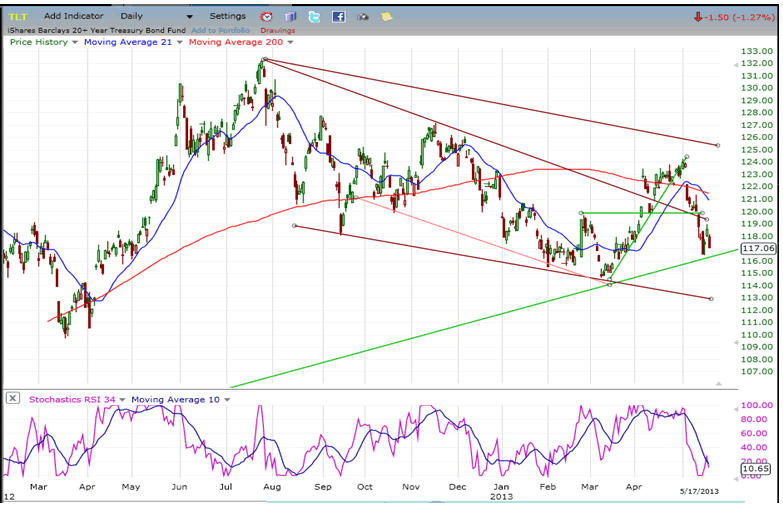This screenshot has width=783, height=513.
Task: Click the copy chart pages icon
Action: pyautogui.click(x=290, y=17)
